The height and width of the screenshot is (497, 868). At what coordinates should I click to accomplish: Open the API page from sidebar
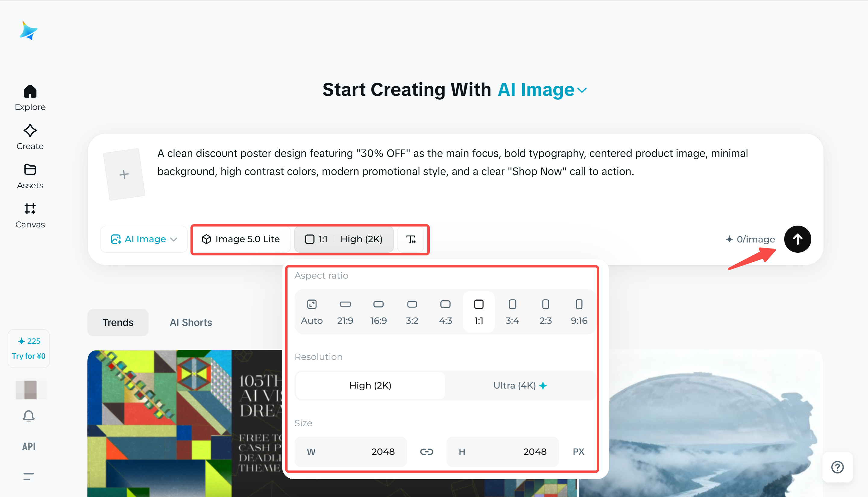[29, 446]
